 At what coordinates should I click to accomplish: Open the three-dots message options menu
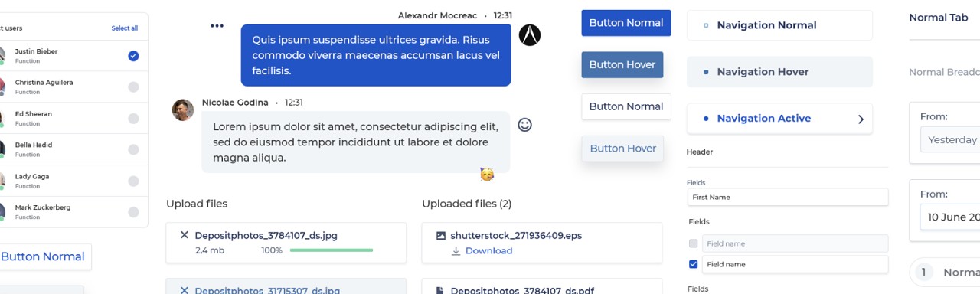tap(217, 26)
